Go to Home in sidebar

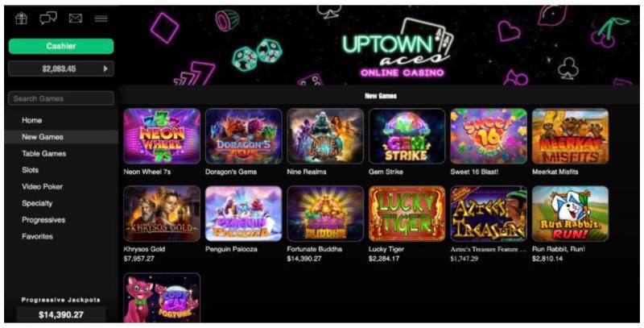pyautogui.click(x=31, y=120)
